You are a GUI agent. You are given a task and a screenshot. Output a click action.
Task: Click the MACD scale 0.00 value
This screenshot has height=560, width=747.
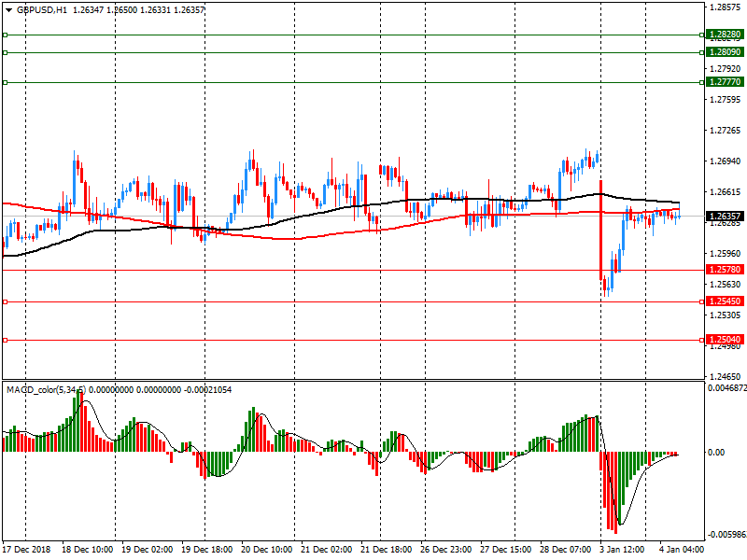point(716,453)
